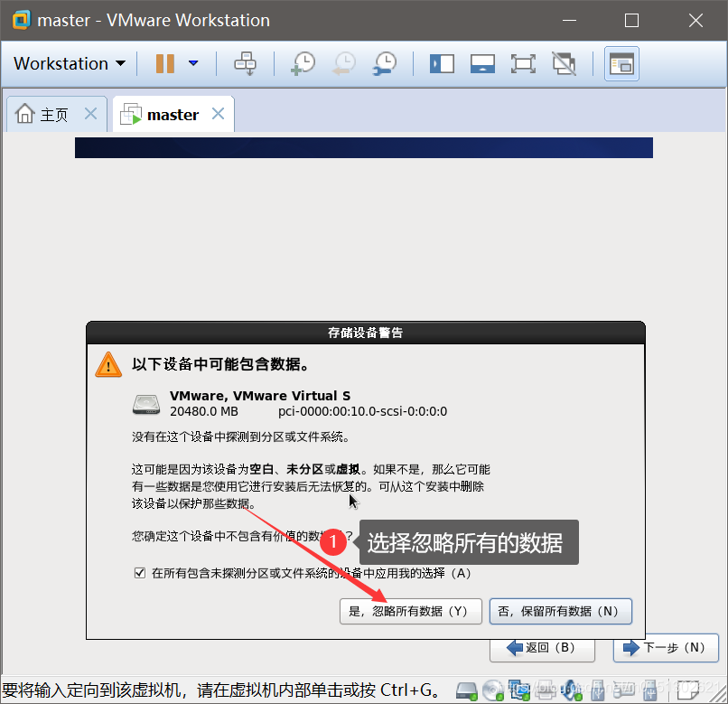The height and width of the screenshot is (704, 728).
Task: Click the CD/DVD drive status icon
Action: point(492,690)
